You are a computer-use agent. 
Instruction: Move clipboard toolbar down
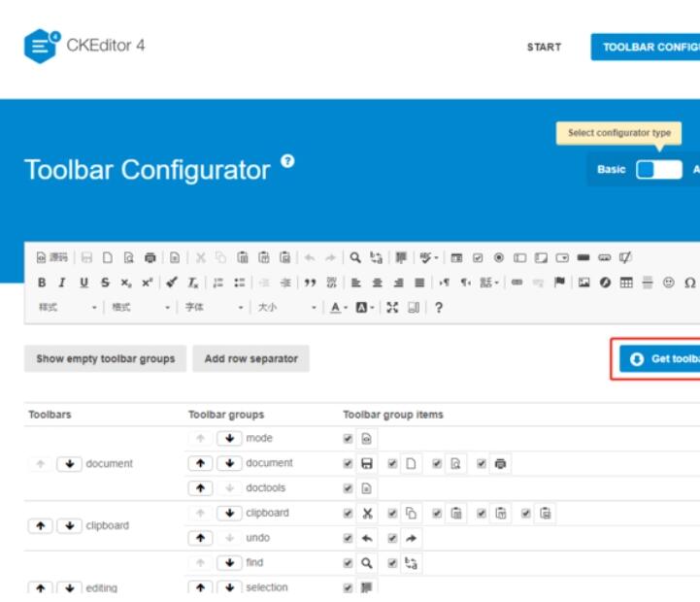coord(69,526)
